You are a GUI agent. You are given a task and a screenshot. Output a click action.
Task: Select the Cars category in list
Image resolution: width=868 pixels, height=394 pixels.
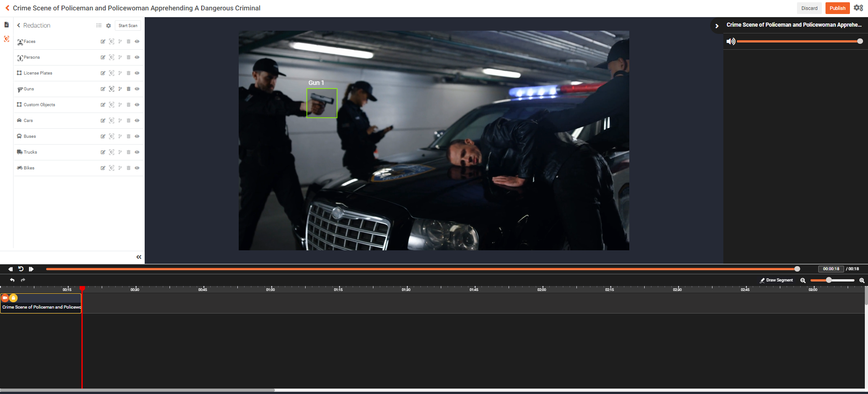pyautogui.click(x=28, y=121)
